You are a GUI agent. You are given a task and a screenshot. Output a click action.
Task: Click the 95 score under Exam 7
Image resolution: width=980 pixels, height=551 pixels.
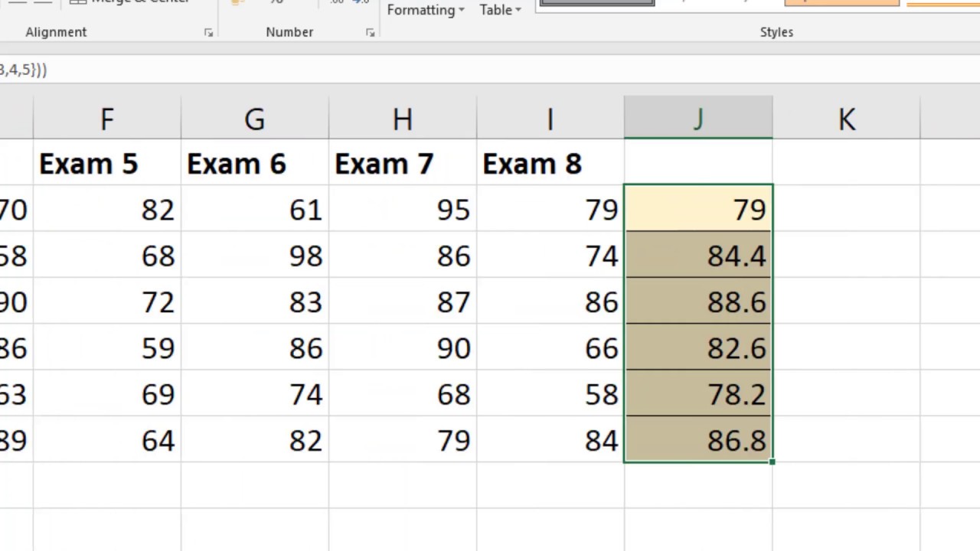coord(403,210)
